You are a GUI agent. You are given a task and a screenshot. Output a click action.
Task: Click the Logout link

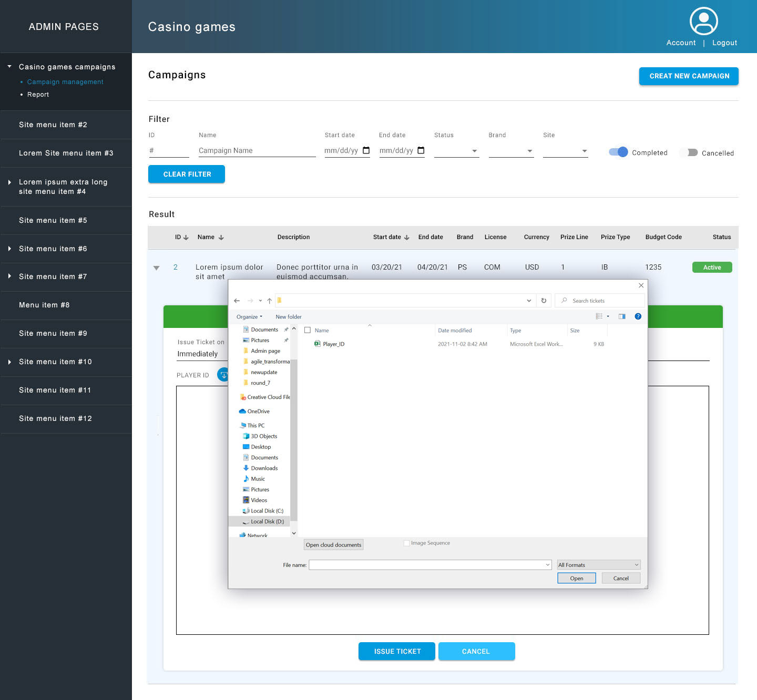[724, 43]
